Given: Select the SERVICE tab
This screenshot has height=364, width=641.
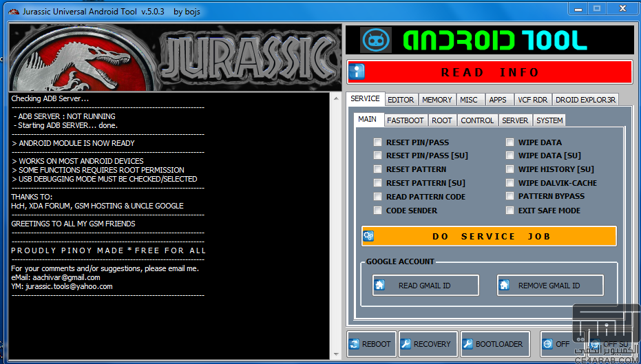Looking at the screenshot, I should (x=365, y=98).
